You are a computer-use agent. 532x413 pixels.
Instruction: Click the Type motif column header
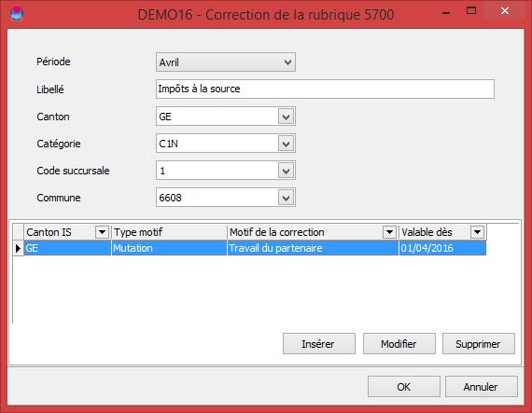pyautogui.click(x=169, y=232)
